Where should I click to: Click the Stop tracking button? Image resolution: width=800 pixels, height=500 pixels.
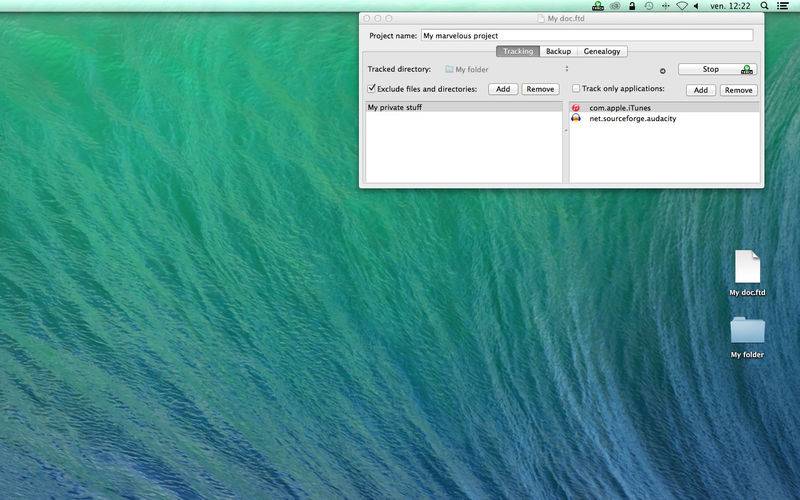pyautogui.click(x=717, y=69)
